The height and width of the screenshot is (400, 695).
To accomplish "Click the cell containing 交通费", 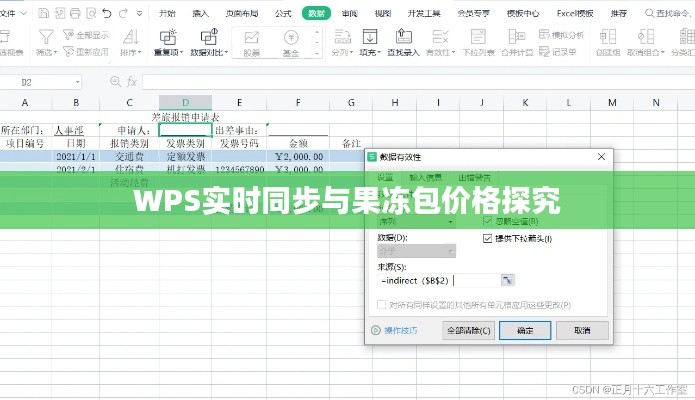I will coord(129,157).
